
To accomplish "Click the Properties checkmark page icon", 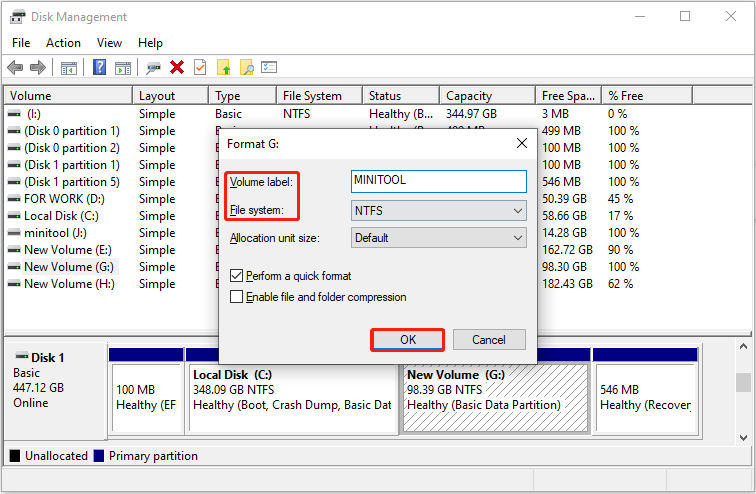I will click(x=200, y=67).
